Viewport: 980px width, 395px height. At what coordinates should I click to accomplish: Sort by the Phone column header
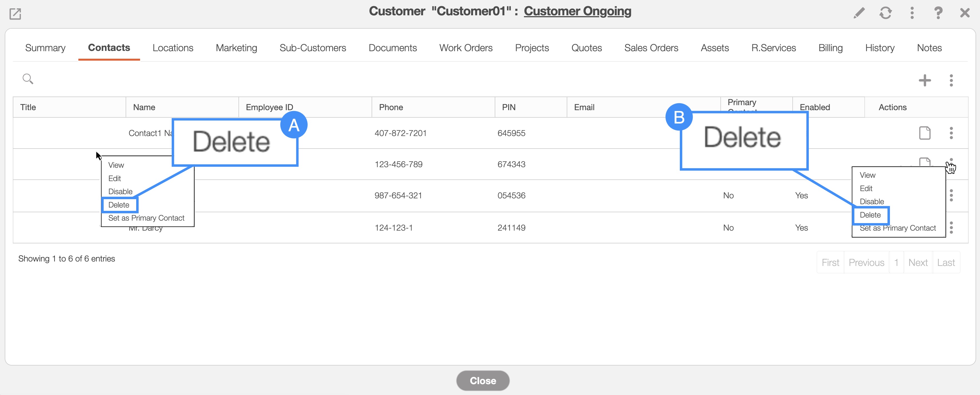[391, 107]
